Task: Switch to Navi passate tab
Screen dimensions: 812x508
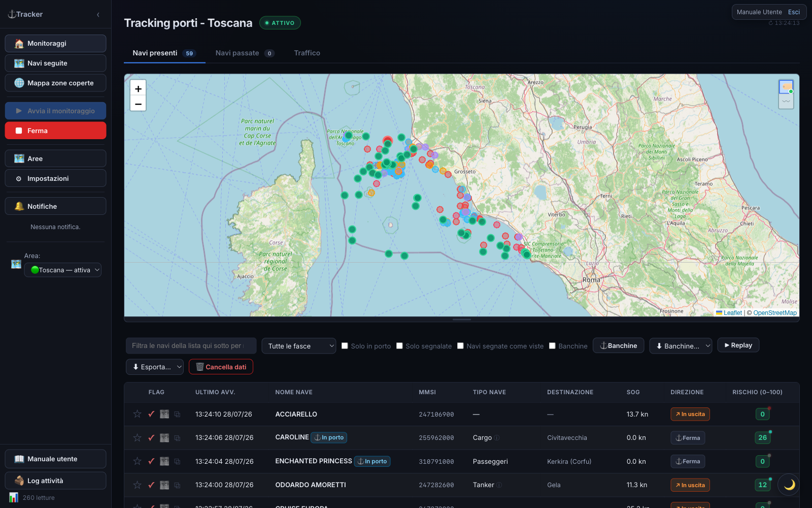Action: click(245, 53)
